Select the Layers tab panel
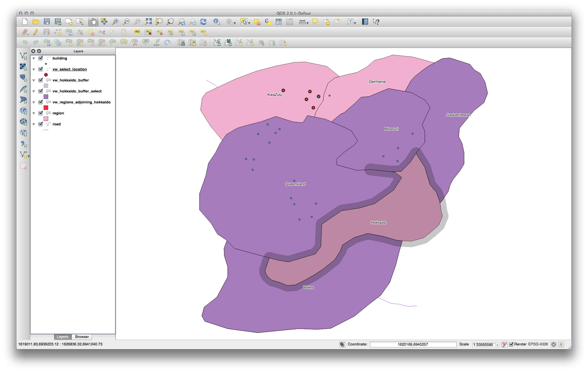 click(x=61, y=336)
